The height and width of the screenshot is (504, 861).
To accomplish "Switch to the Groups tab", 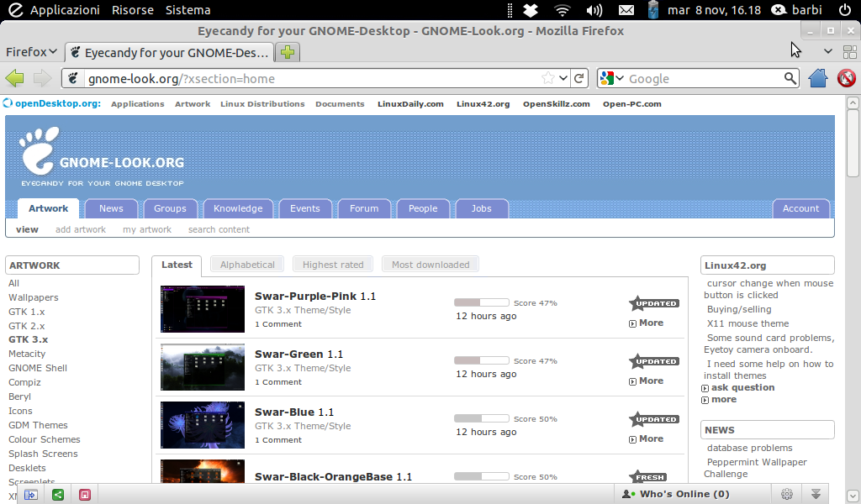I will pos(170,208).
